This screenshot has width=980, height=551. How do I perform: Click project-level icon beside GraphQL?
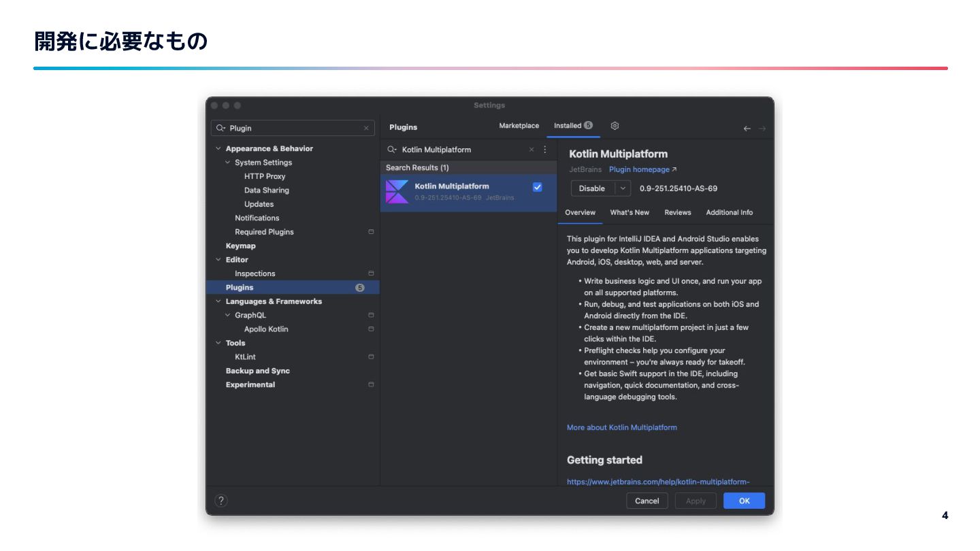pyautogui.click(x=371, y=315)
